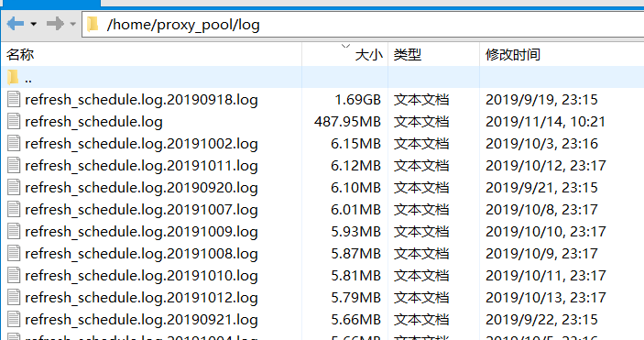Click the folder icon in the path bar
The width and height of the screenshot is (644, 340).
(x=93, y=24)
